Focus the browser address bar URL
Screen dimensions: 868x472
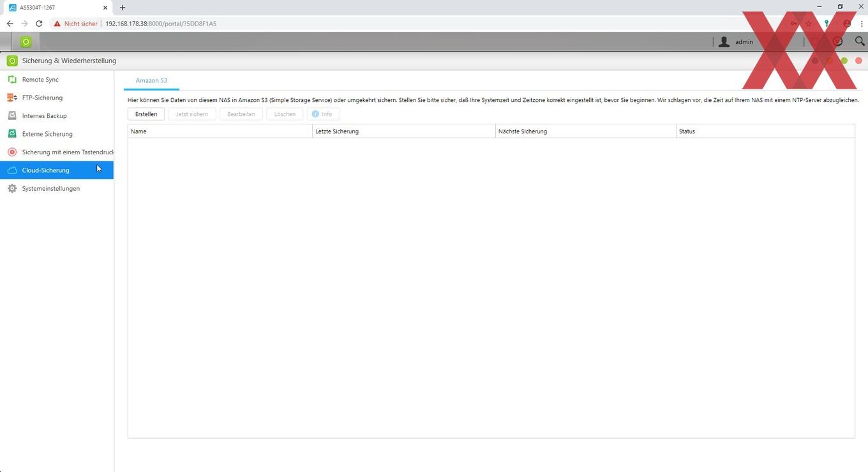click(160, 24)
